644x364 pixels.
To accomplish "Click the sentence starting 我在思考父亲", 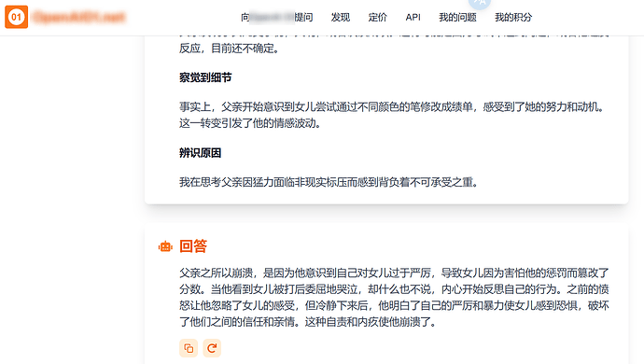I will [x=329, y=182].
